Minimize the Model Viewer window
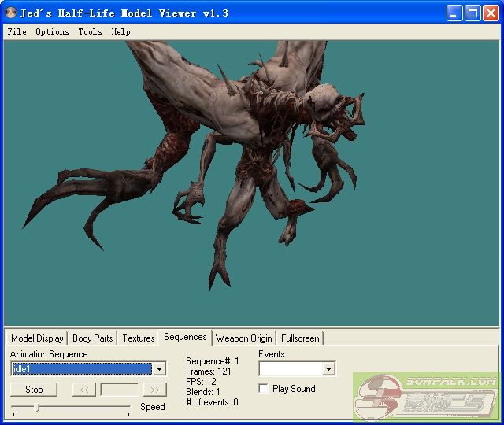Viewport: 504px width, 425px height. point(454,13)
